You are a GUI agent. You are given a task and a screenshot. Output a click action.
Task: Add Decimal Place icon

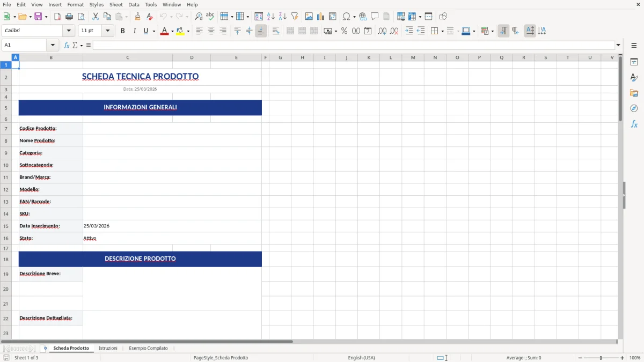[x=382, y=31]
